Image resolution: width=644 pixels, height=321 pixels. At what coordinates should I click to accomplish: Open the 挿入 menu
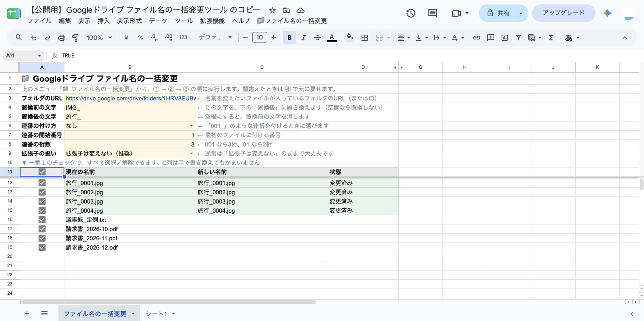tap(104, 21)
